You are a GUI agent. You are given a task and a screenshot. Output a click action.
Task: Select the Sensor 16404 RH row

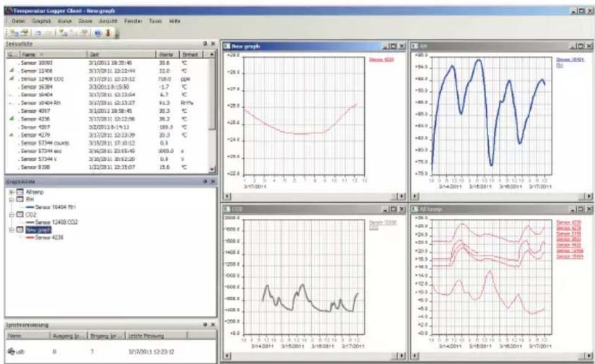click(107, 103)
